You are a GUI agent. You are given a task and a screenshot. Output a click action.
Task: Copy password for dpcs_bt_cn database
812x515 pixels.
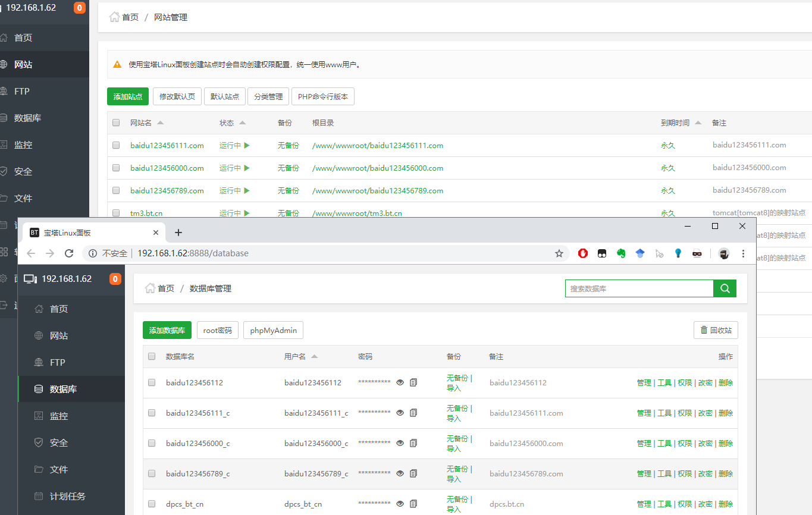click(413, 504)
